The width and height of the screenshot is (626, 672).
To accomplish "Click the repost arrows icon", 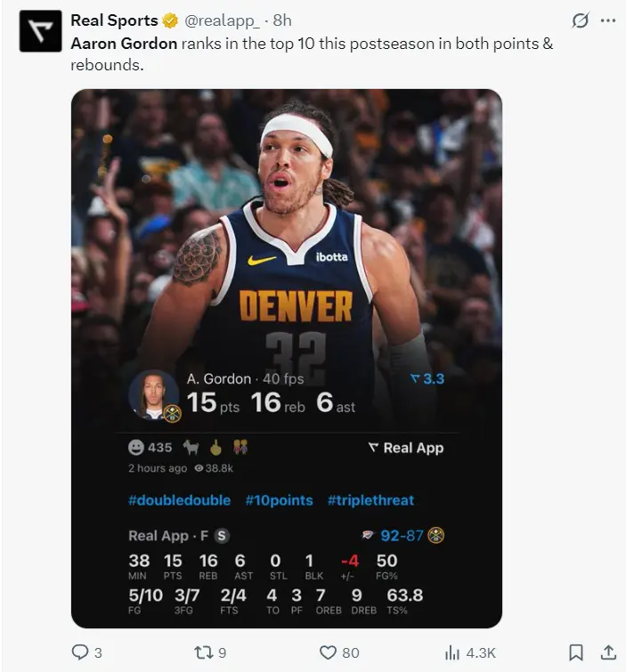I will pos(202,652).
